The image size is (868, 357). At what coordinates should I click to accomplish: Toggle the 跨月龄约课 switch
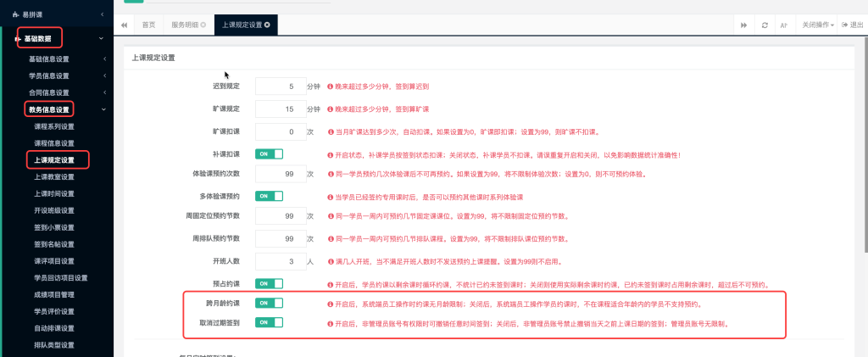coord(269,303)
